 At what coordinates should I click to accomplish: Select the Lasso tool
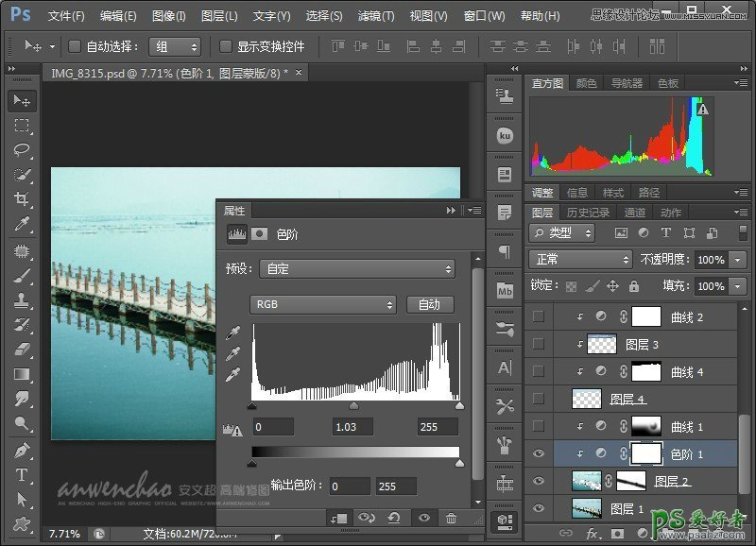23,150
